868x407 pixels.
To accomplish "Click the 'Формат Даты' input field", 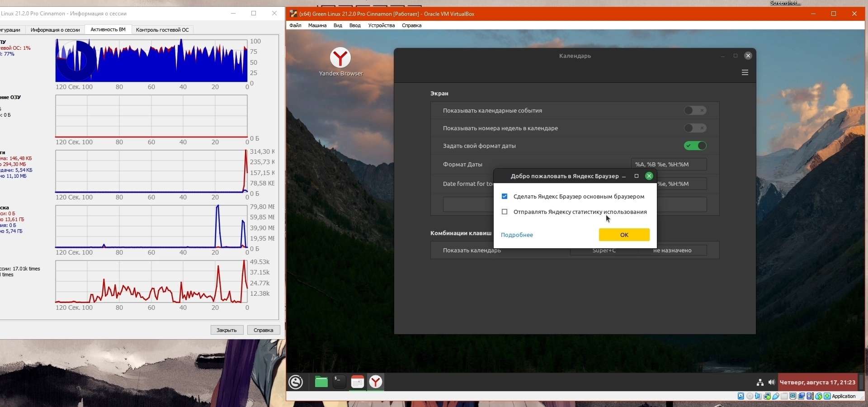I will pos(669,164).
